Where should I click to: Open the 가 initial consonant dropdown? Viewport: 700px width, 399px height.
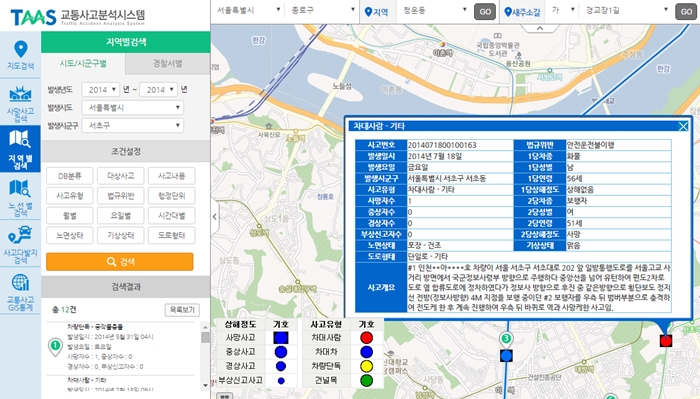pos(562,10)
